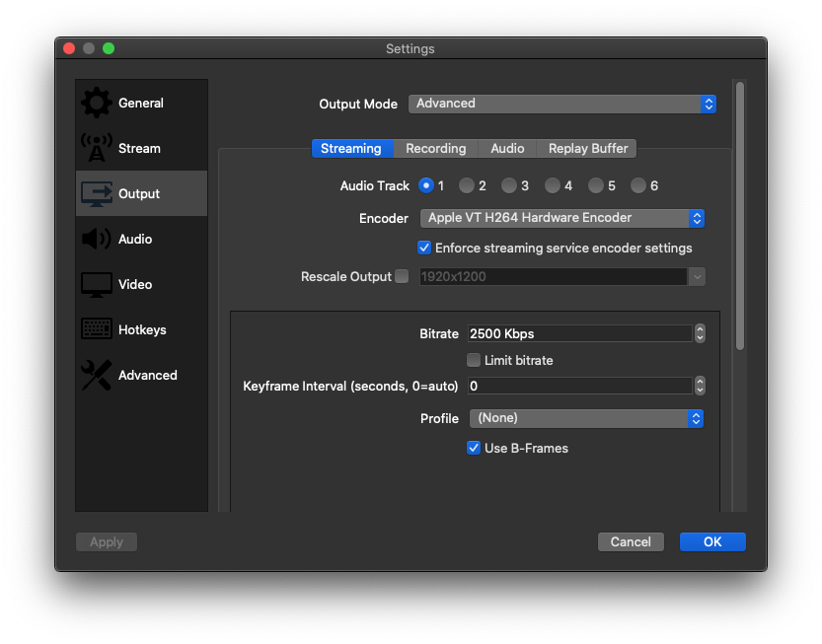Click the Bitrate stepper arrows
This screenshot has height=644, width=822.
pyautogui.click(x=700, y=333)
